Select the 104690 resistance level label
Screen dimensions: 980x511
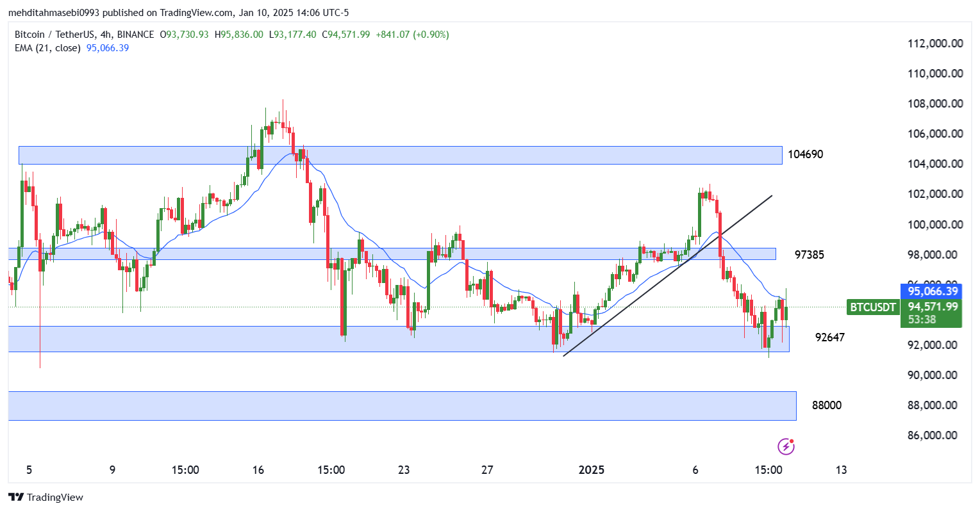point(806,154)
